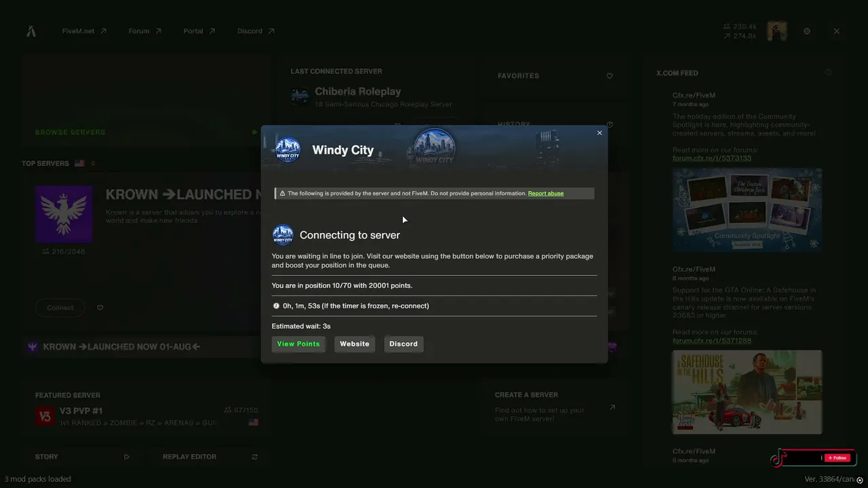Click the TikTok Follow button

coord(837,458)
